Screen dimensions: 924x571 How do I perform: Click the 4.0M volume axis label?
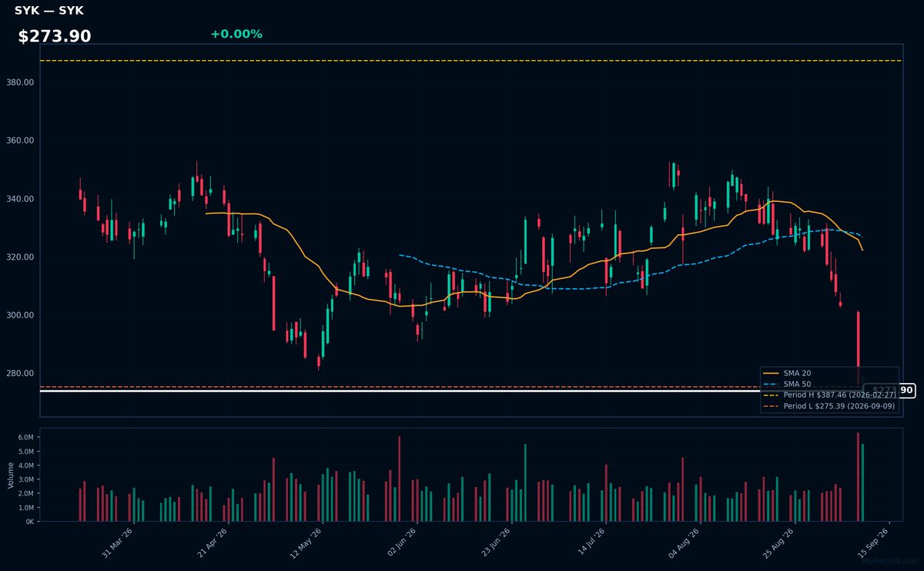tap(25, 465)
